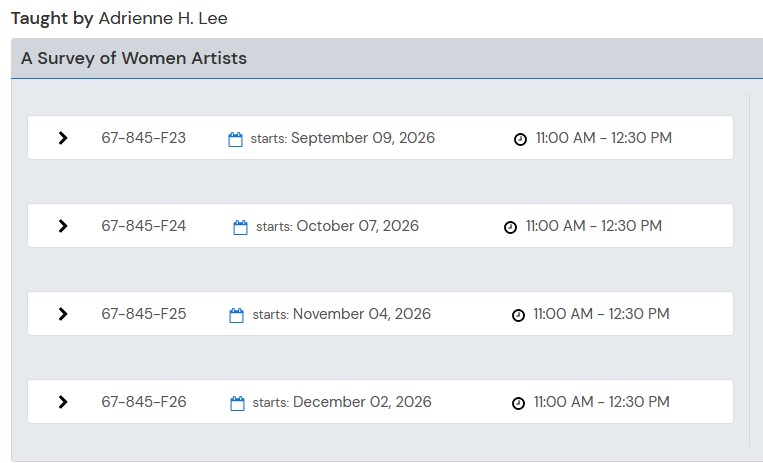
Task: Click calendar icon for October 07 section
Action: point(240,228)
